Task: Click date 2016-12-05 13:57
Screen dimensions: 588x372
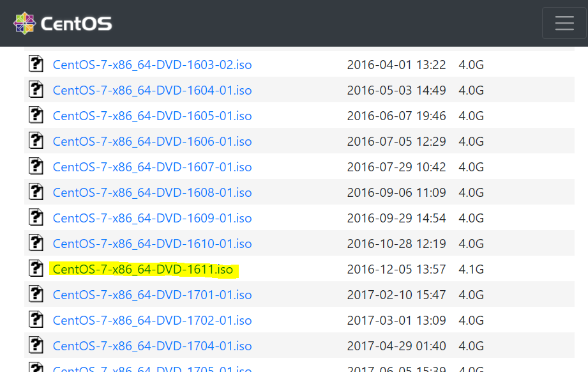Action: pyautogui.click(x=396, y=269)
